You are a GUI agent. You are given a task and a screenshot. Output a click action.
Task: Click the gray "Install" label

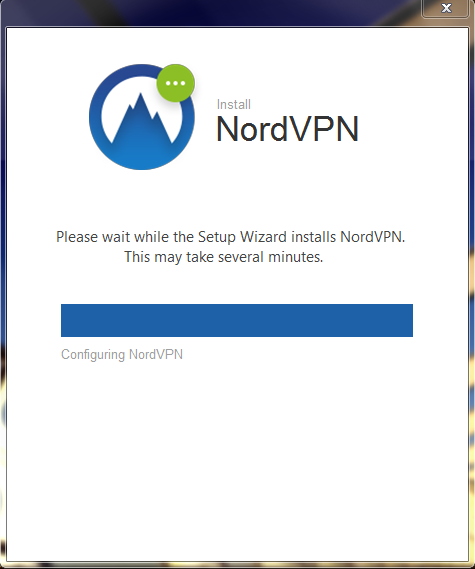pos(234,105)
